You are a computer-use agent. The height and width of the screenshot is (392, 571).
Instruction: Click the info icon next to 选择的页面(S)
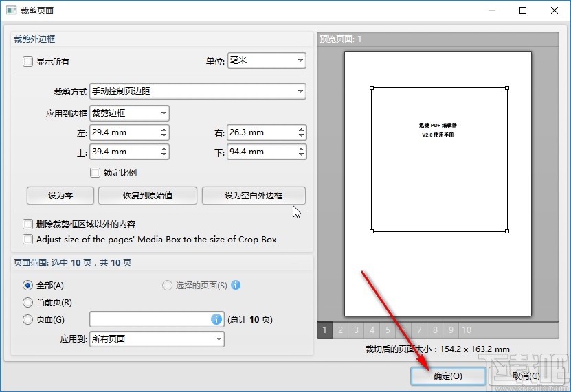tap(236, 285)
